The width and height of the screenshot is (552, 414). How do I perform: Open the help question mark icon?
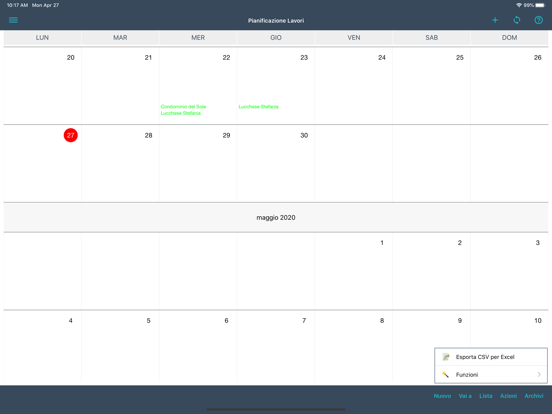(539, 20)
